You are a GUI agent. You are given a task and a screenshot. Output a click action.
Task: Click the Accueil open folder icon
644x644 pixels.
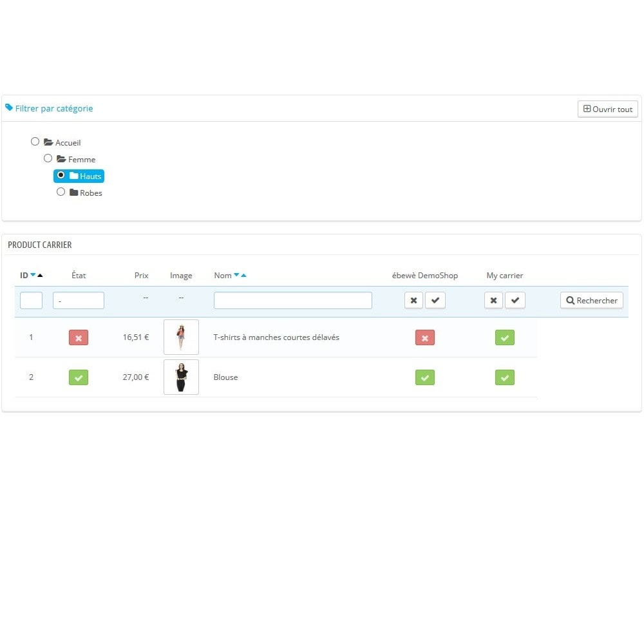click(x=48, y=142)
